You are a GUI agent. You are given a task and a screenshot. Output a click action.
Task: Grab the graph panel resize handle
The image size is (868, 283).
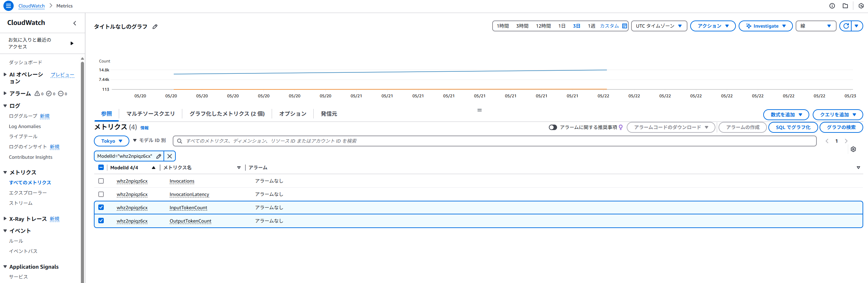pyautogui.click(x=480, y=110)
